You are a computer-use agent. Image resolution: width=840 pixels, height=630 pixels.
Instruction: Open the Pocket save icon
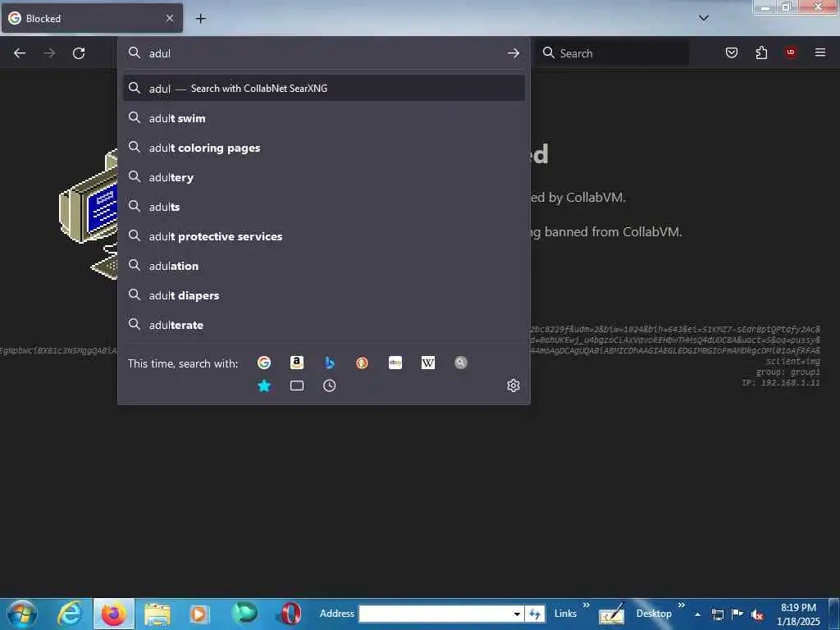(x=731, y=52)
